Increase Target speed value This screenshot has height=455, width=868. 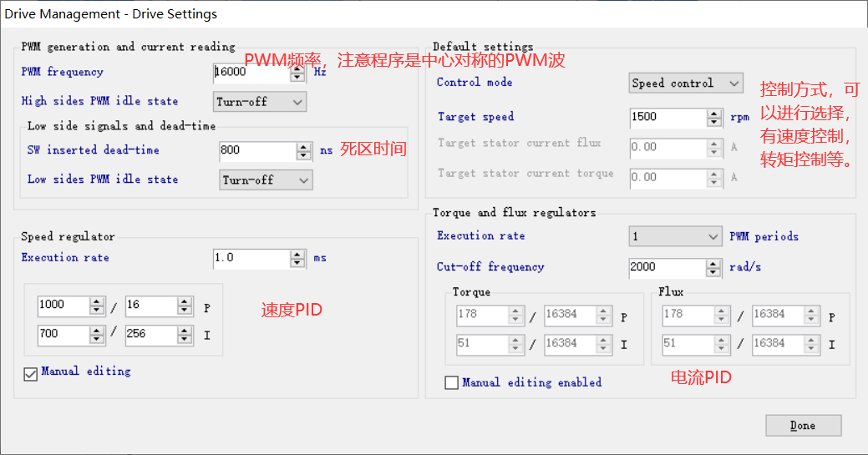pyautogui.click(x=714, y=114)
